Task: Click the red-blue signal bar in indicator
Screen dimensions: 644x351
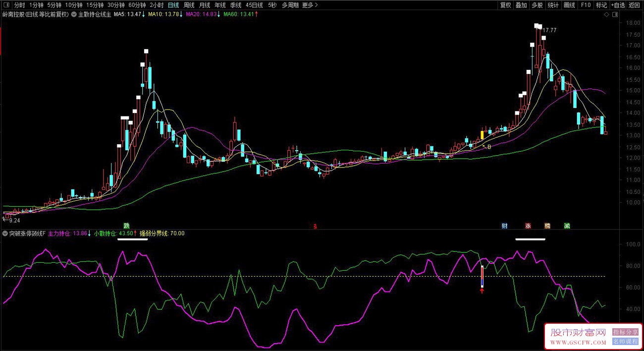Action: click(482, 277)
